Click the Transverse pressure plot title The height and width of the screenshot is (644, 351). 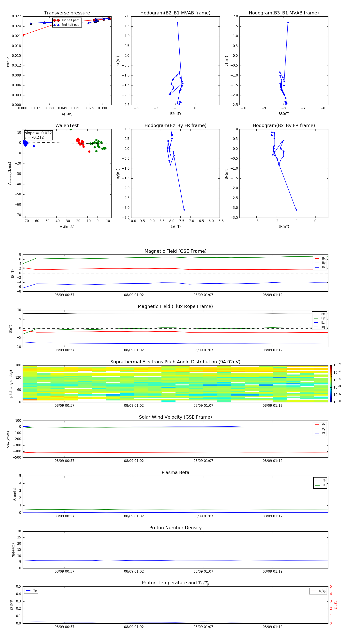click(x=67, y=13)
